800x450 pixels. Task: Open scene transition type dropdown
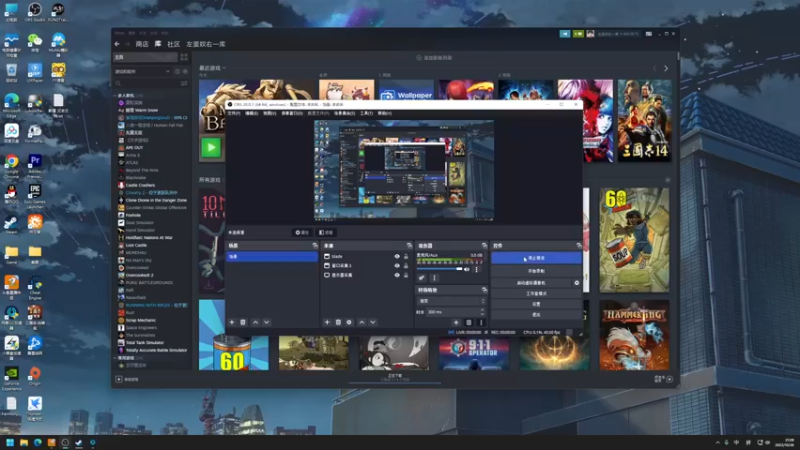(x=451, y=301)
